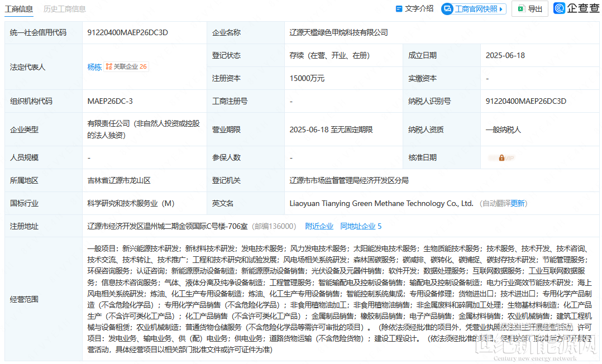Click the 关联企业 26 relation badge

pyautogui.click(x=127, y=67)
